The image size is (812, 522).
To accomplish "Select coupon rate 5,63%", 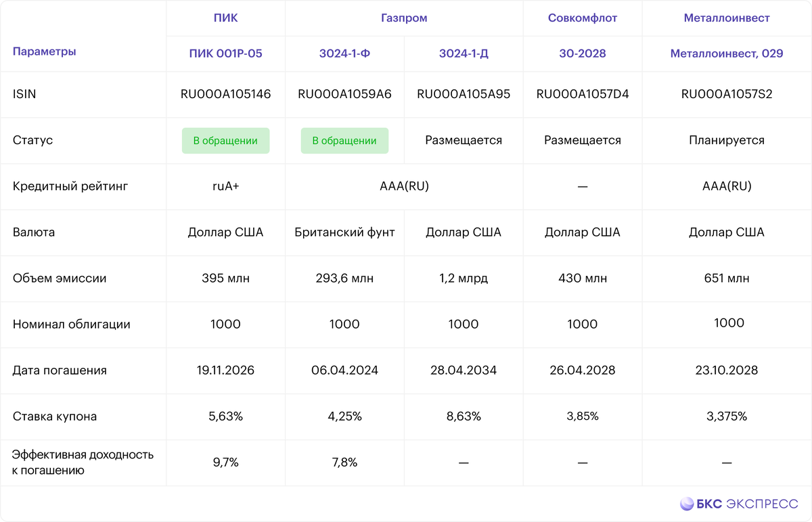I will pos(225,417).
